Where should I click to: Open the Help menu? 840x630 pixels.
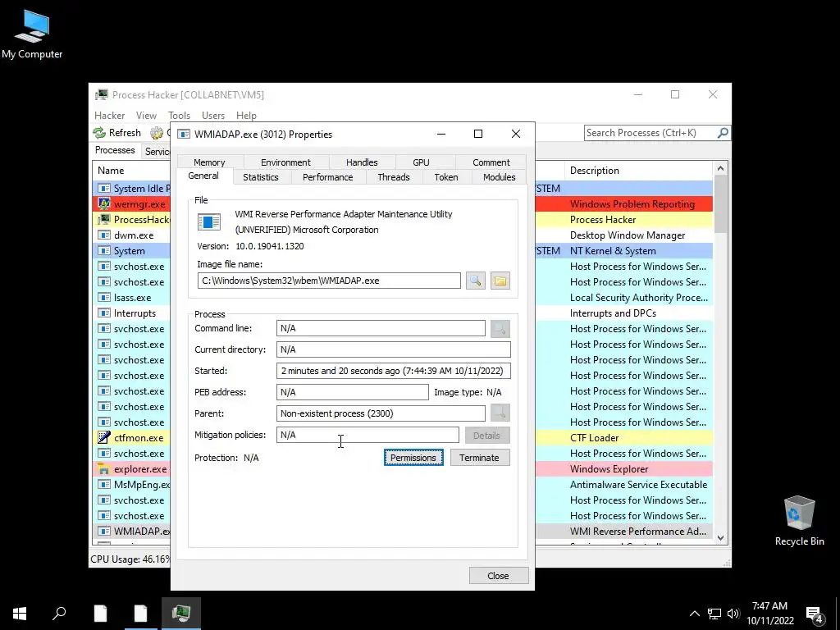tap(246, 116)
